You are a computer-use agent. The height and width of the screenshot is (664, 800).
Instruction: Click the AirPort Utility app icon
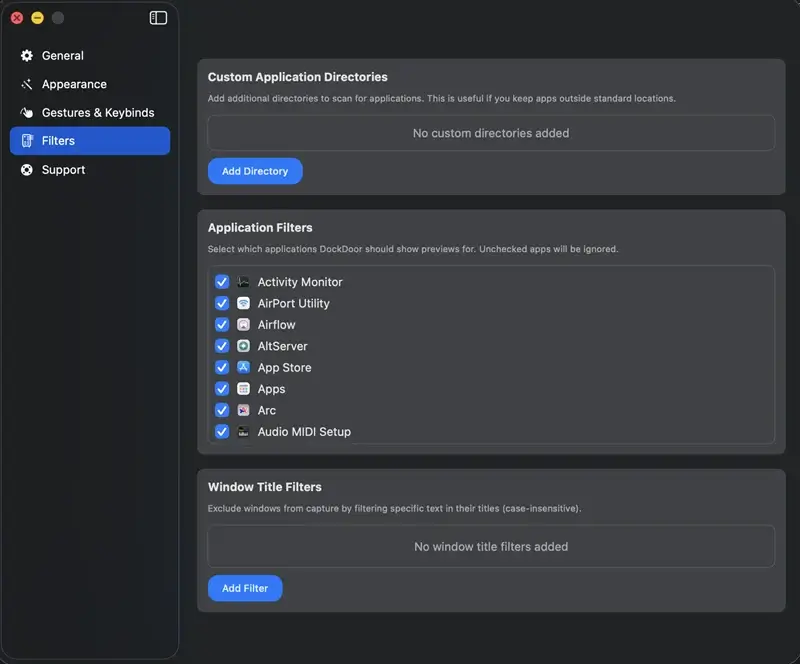243,304
